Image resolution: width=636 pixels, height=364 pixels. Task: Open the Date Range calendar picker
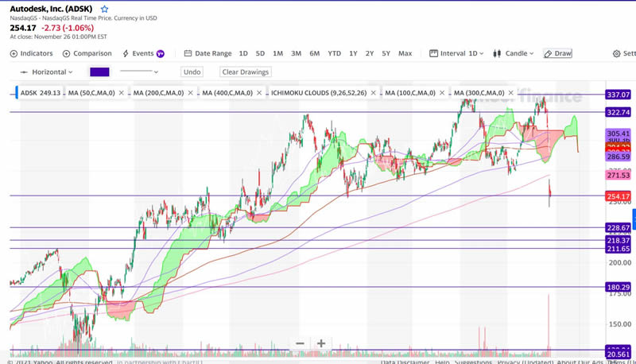coord(207,53)
